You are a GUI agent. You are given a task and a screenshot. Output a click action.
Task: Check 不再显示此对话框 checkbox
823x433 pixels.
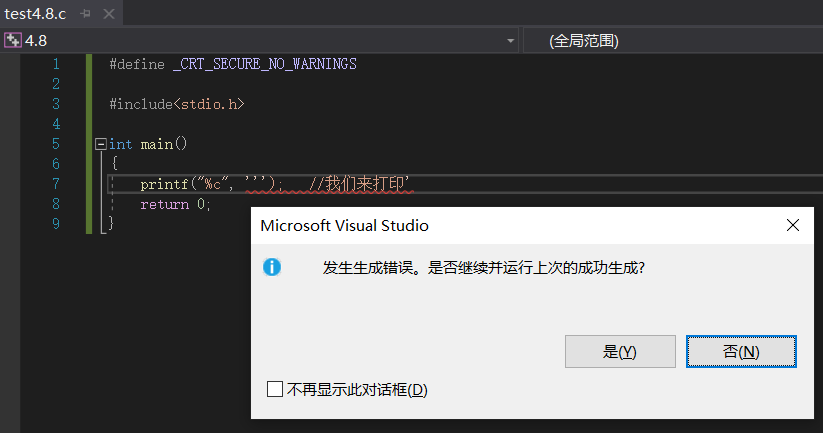(x=275, y=389)
